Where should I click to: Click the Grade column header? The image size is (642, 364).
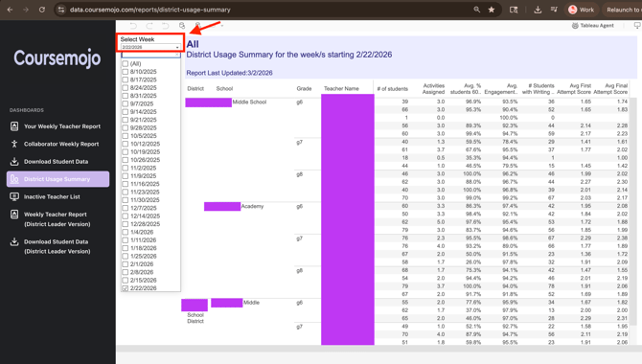(304, 88)
